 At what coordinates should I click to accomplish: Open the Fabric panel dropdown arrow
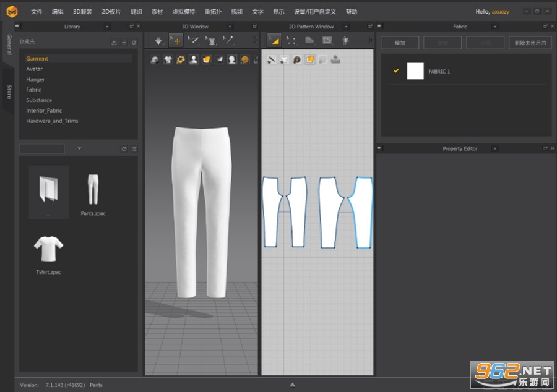495,27
